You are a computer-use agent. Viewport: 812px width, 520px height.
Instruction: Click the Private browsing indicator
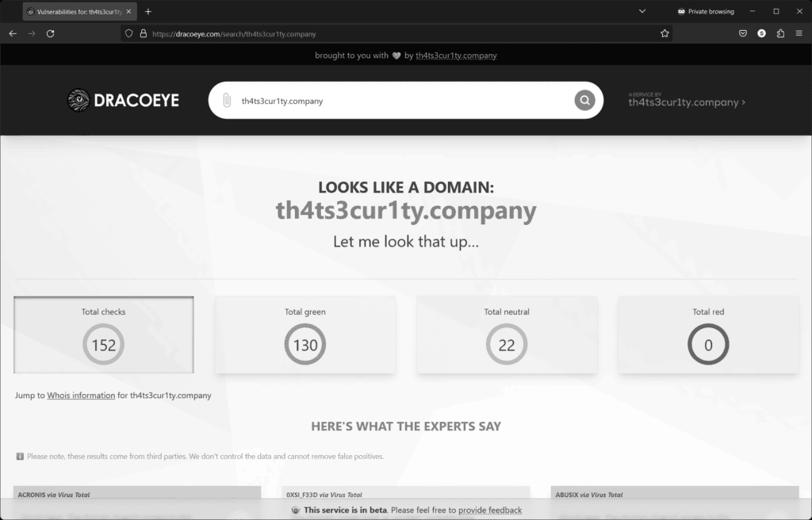tap(706, 11)
